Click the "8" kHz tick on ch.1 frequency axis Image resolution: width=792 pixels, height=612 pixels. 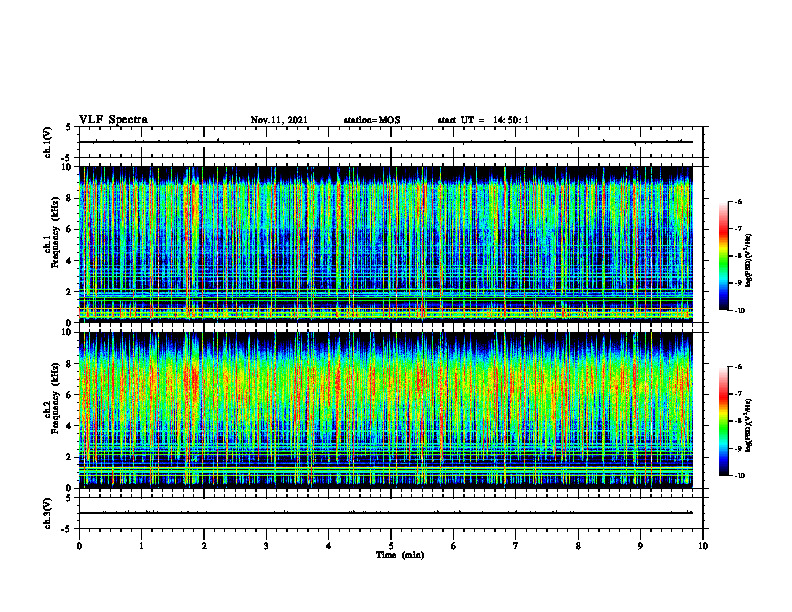tap(70, 198)
